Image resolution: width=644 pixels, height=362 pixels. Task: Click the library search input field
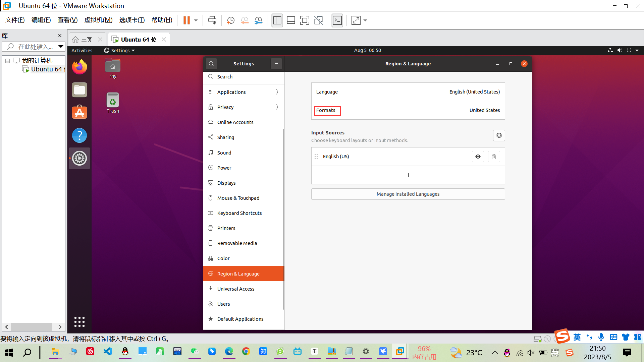[34, 47]
